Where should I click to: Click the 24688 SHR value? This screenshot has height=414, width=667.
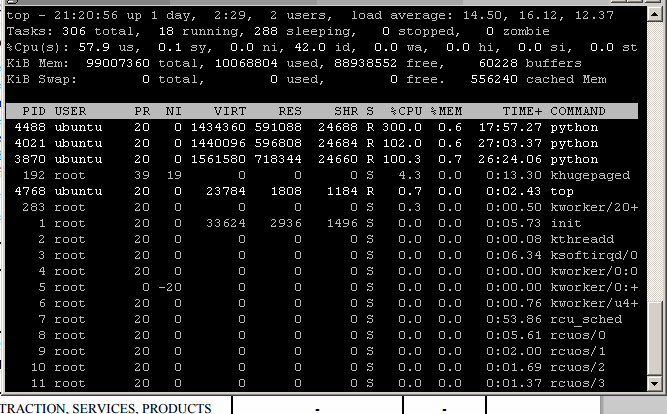[x=338, y=127]
